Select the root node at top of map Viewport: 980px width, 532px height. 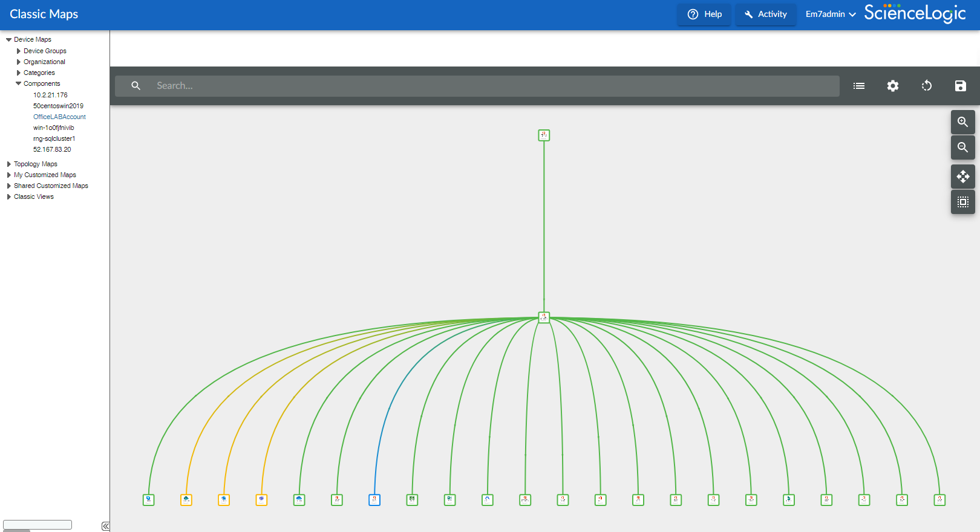point(544,135)
